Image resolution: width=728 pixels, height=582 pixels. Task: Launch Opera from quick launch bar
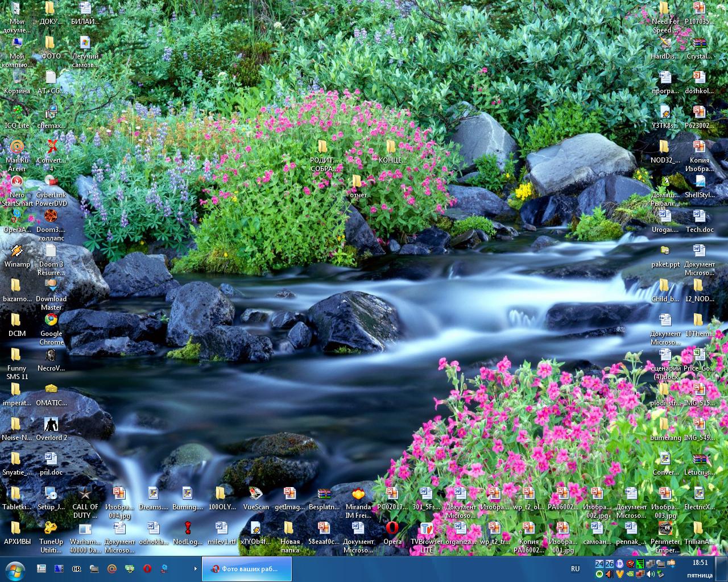147,568
